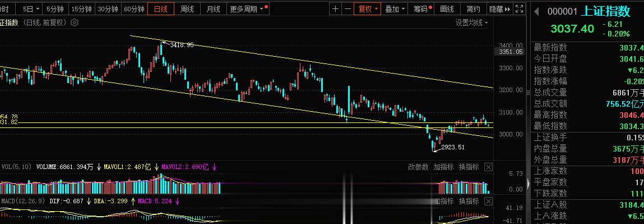Switch to 30分钟 period tab

pyautogui.click(x=108, y=8)
